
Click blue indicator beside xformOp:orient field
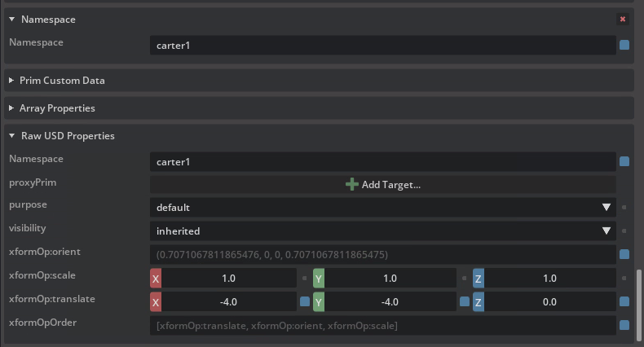(x=624, y=254)
